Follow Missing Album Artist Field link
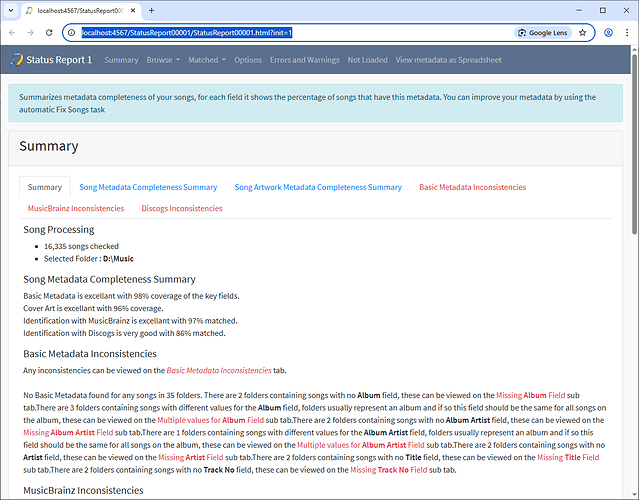639x500 pixels. click(68, 432)
